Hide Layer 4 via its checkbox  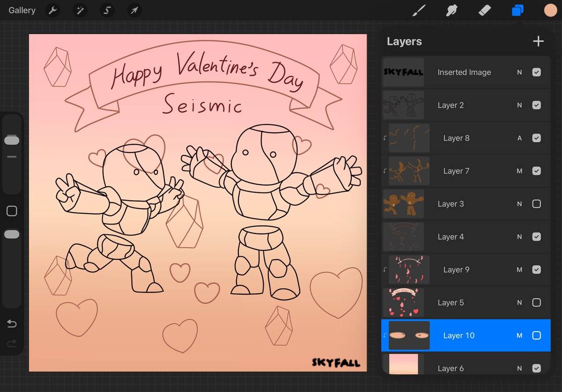coord(537,237)
